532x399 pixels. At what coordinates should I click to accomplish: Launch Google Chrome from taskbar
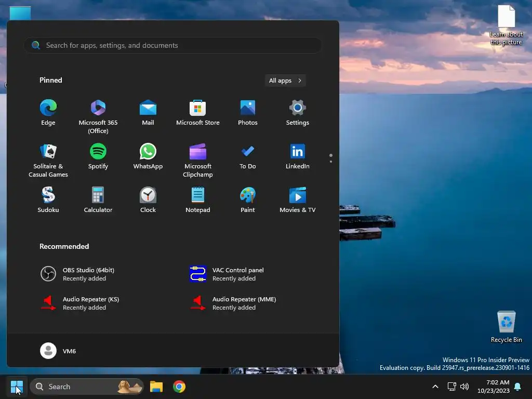click(x=179, y=387)
